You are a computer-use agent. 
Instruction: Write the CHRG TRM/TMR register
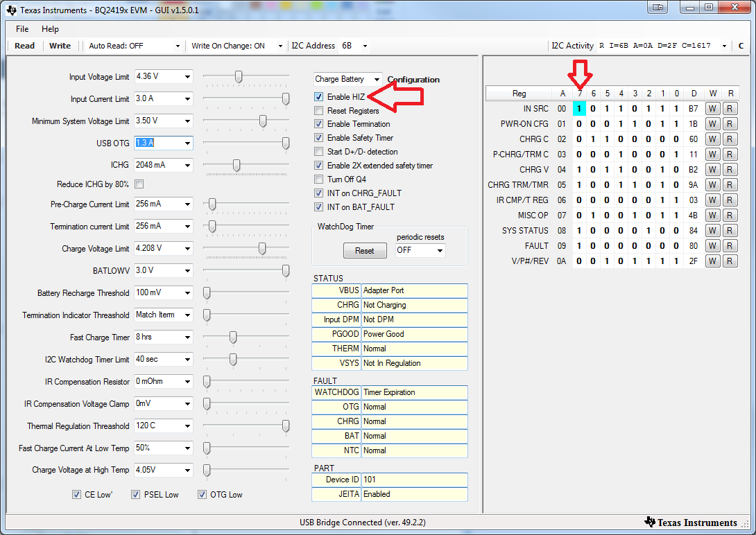(712, 185)
